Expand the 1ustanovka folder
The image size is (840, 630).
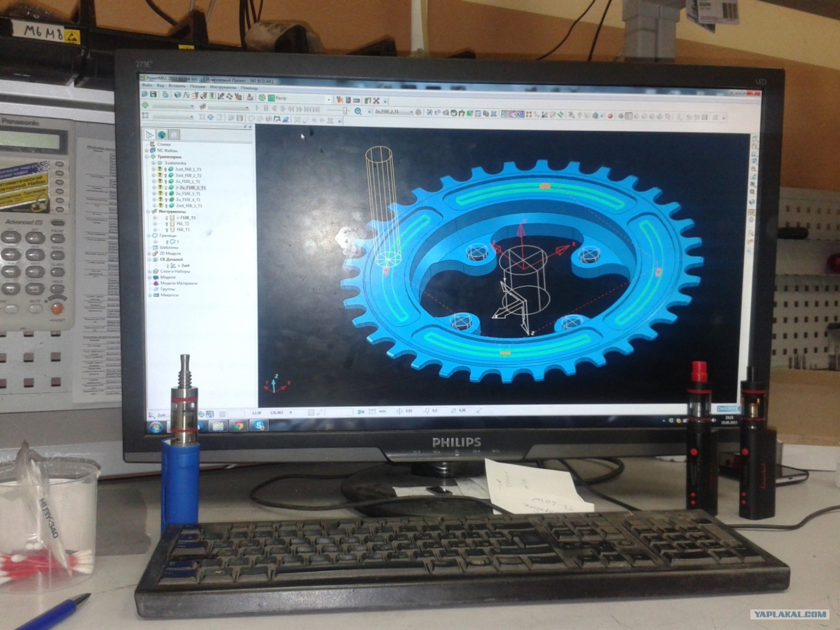[153, 163]
